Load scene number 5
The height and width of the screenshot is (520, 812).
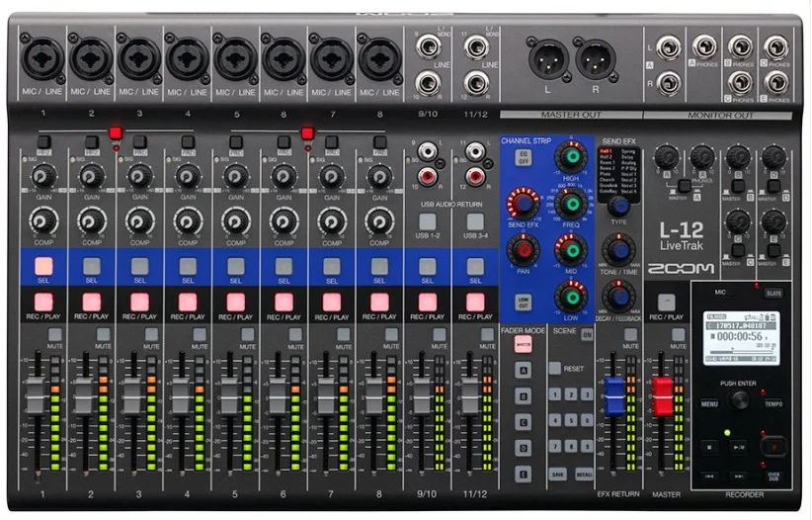[x=571, y=419]
